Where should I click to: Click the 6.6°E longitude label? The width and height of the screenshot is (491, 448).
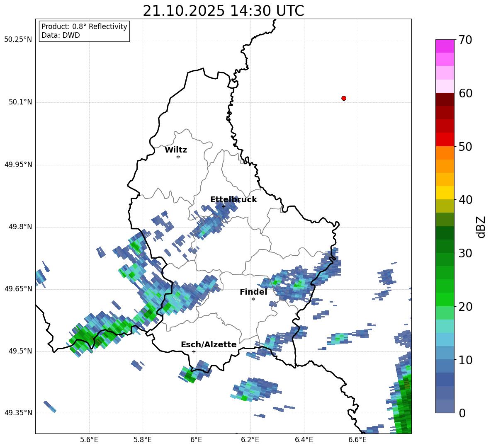click(357, 440)
